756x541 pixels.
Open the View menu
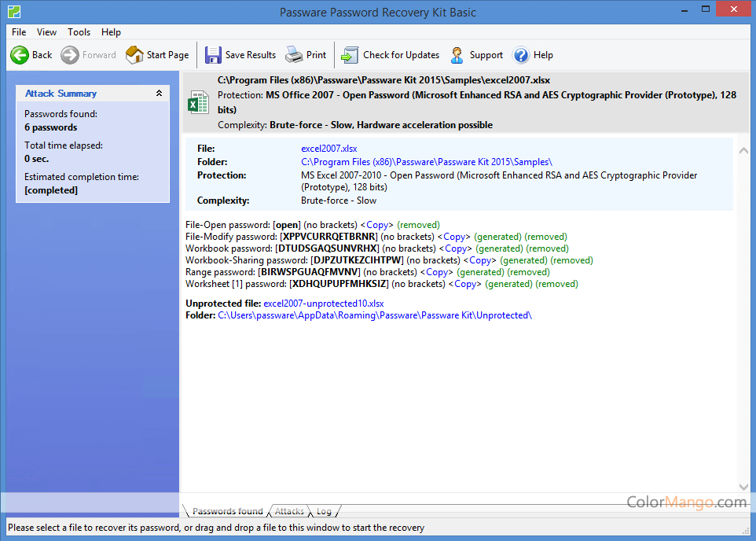tap(46, 32)
